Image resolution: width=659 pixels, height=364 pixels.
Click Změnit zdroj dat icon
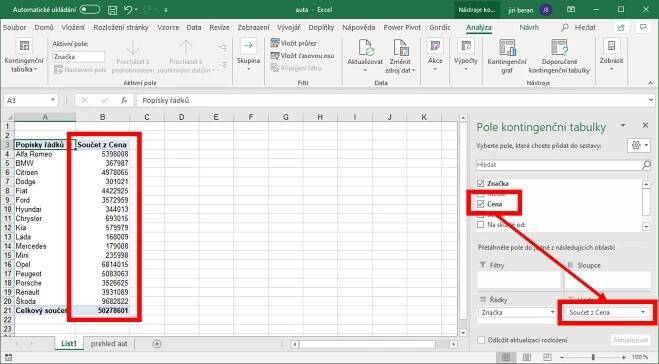pos(400,47)
